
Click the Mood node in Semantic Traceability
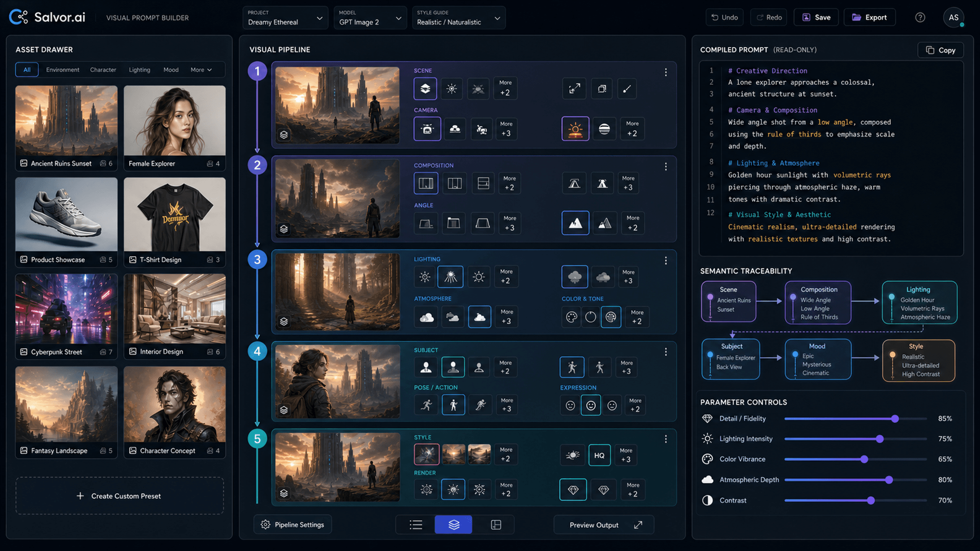pyautogui.click(x=818, y=359)
